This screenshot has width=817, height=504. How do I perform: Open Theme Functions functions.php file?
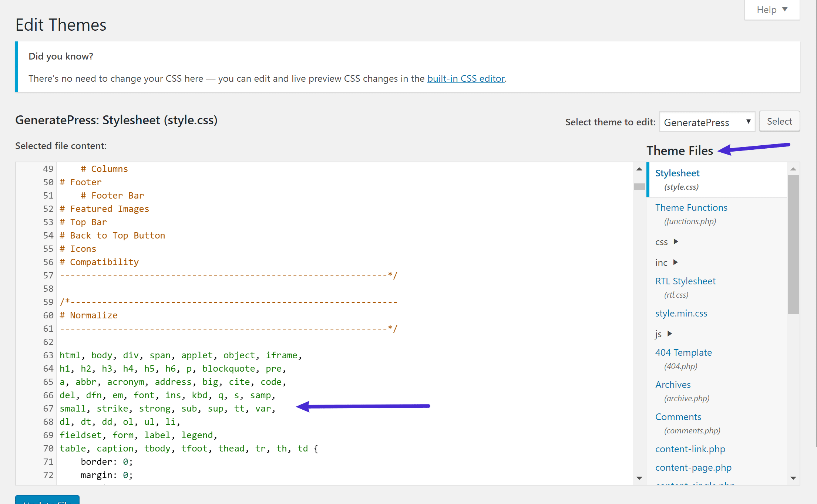(690, 207)
